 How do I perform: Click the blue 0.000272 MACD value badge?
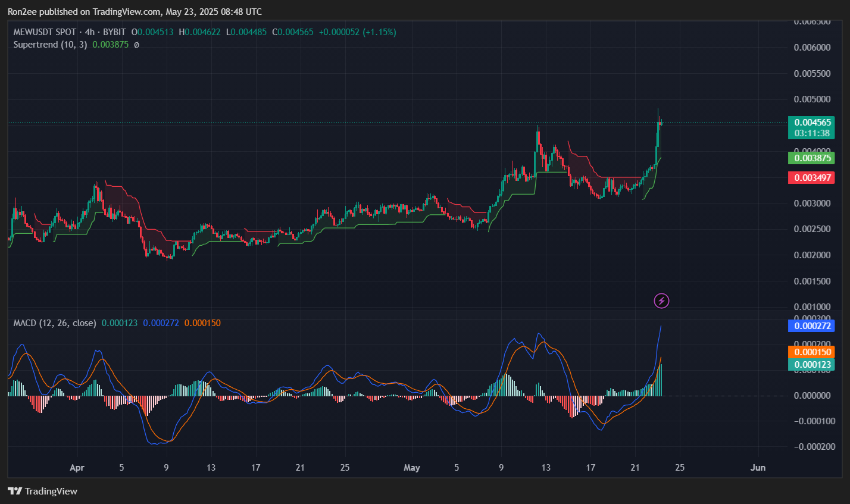point(811,325)
